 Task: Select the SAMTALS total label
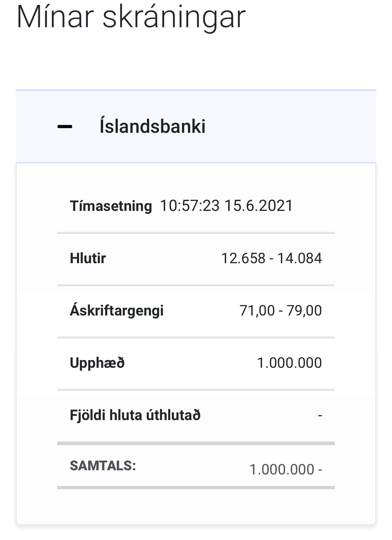coord(103,466)
